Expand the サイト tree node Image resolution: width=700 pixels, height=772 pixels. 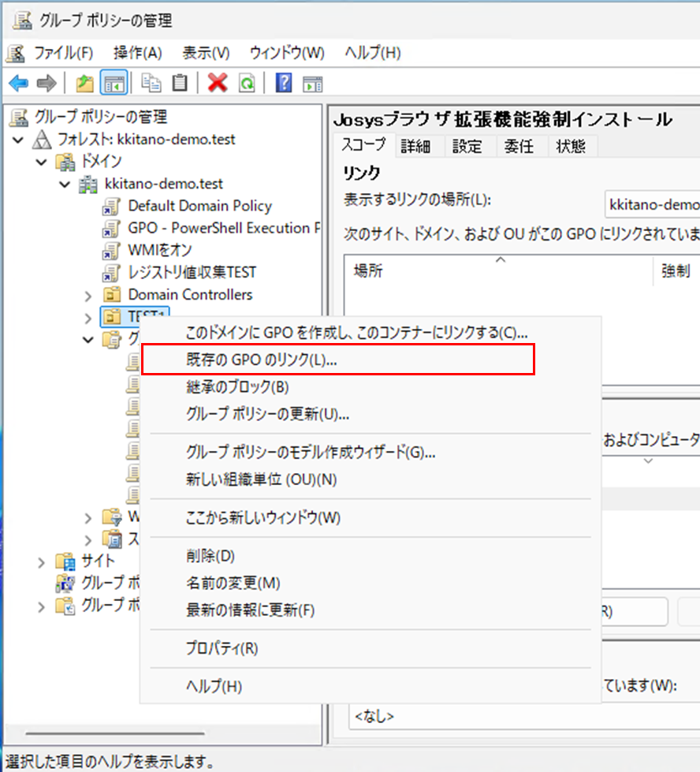(x=42, y=561)
